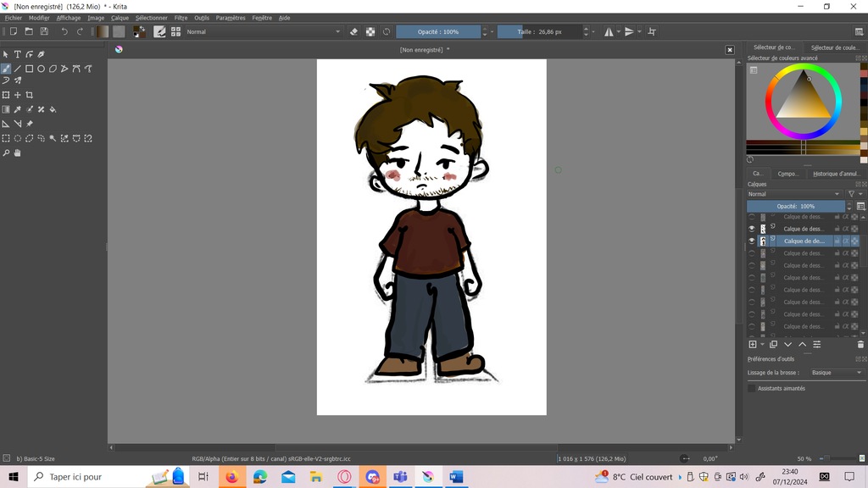Open the Lissage de la brosse dropdown
Screen dimensions: 868x488
click(x=836, y=373)
